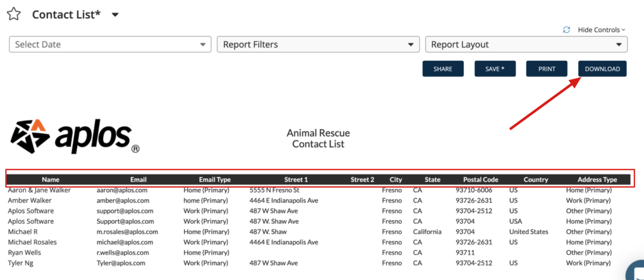
Task: Click postal code 93710-6006
Action: [474, 190]
